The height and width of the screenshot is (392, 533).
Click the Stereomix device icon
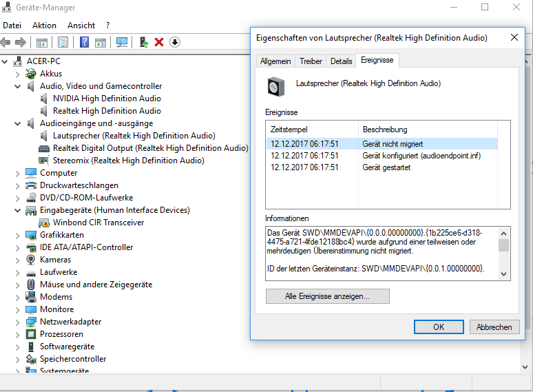43,160
